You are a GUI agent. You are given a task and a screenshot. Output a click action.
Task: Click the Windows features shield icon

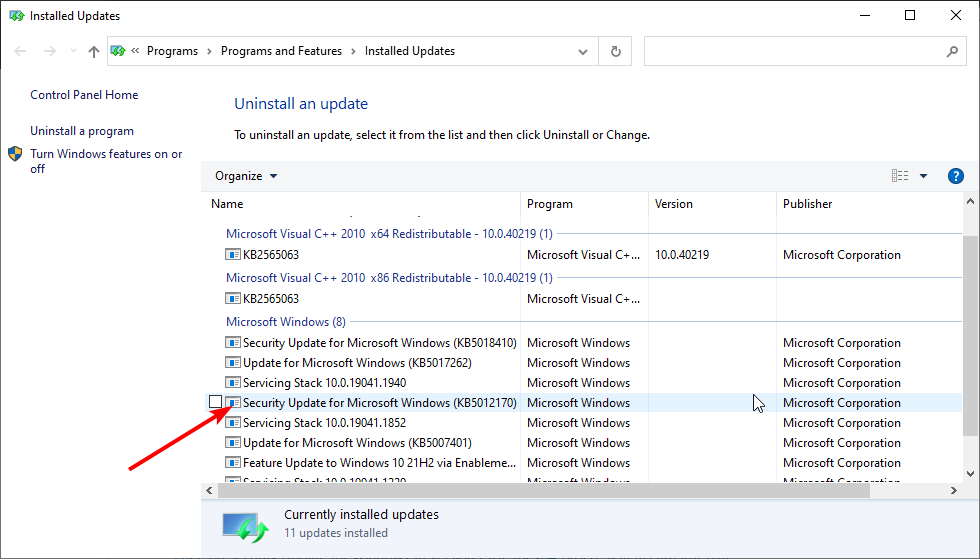(x=15, y=154)
